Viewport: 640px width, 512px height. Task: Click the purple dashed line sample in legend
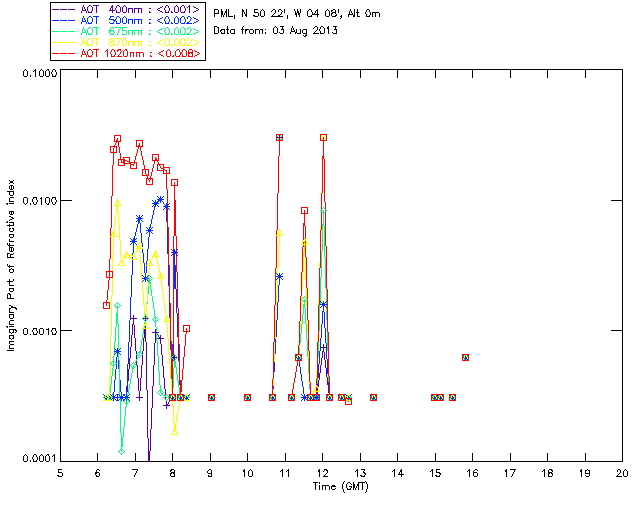point(64,9)
